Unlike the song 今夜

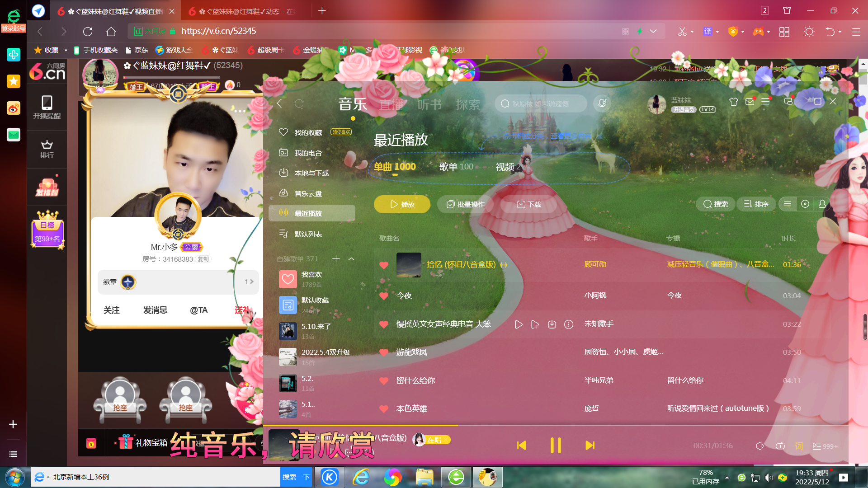point(384,296)
